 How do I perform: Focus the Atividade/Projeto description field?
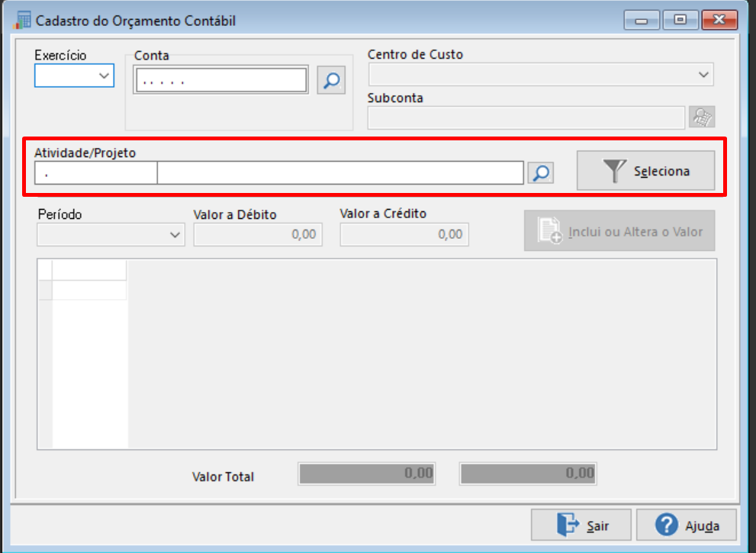click(x=340, y=173)
